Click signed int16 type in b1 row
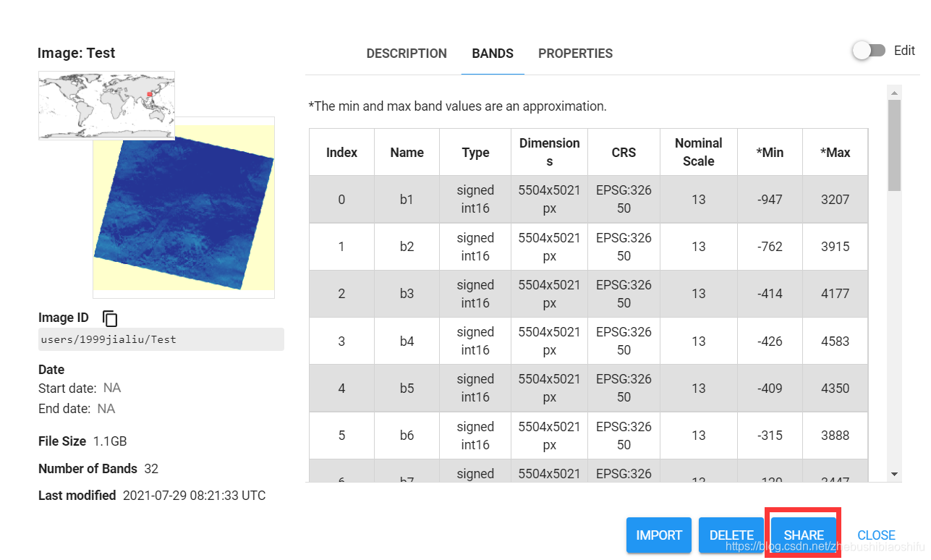Screen dimensions: 931x560 click(x=475, y=199)
